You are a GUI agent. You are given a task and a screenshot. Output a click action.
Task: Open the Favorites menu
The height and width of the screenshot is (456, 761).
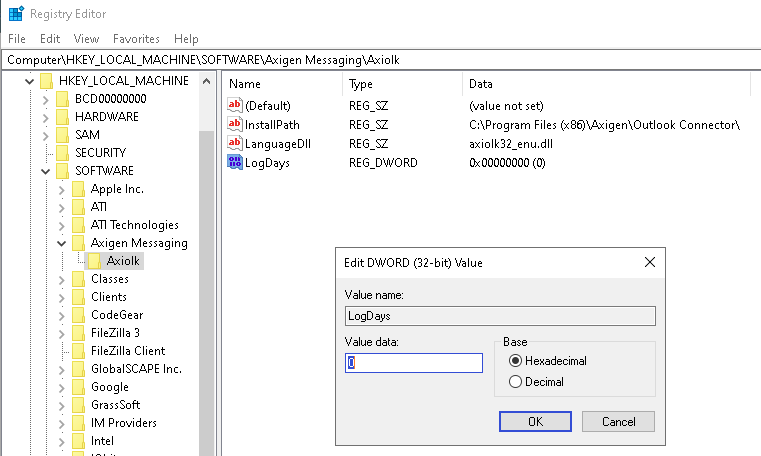136,39
